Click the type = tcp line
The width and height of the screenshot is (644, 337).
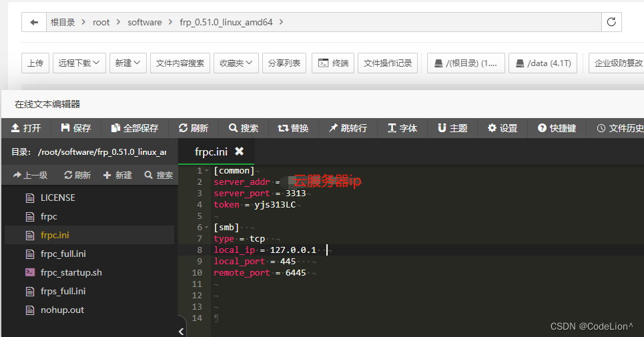(x=240, y=239)
